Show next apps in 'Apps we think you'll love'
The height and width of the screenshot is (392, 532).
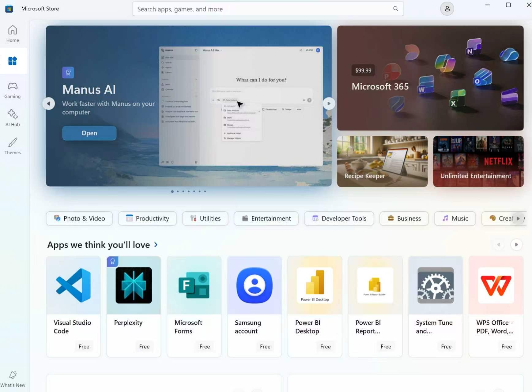point(516,245)
